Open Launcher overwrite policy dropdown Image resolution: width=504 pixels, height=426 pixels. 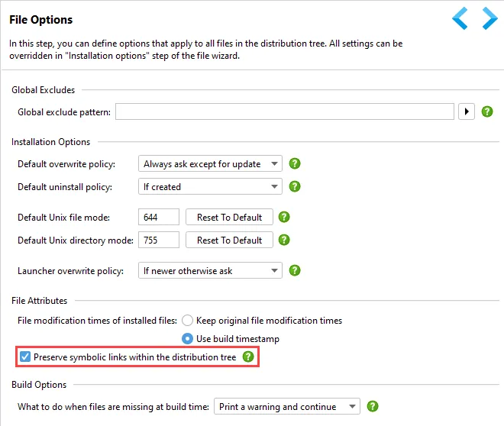pos(210,270)
